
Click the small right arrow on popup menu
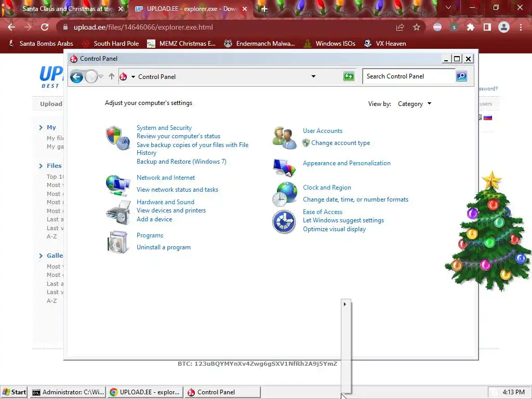pos(345,304)
